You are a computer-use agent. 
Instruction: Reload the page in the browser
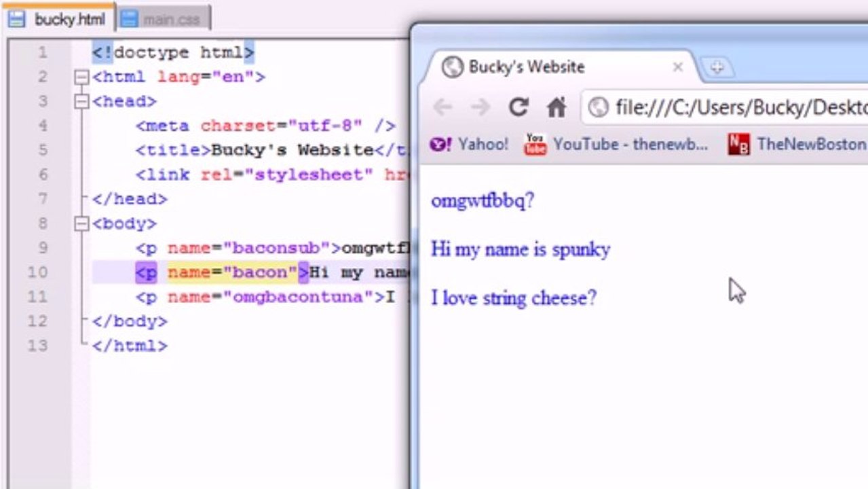(x=518, y=107)
